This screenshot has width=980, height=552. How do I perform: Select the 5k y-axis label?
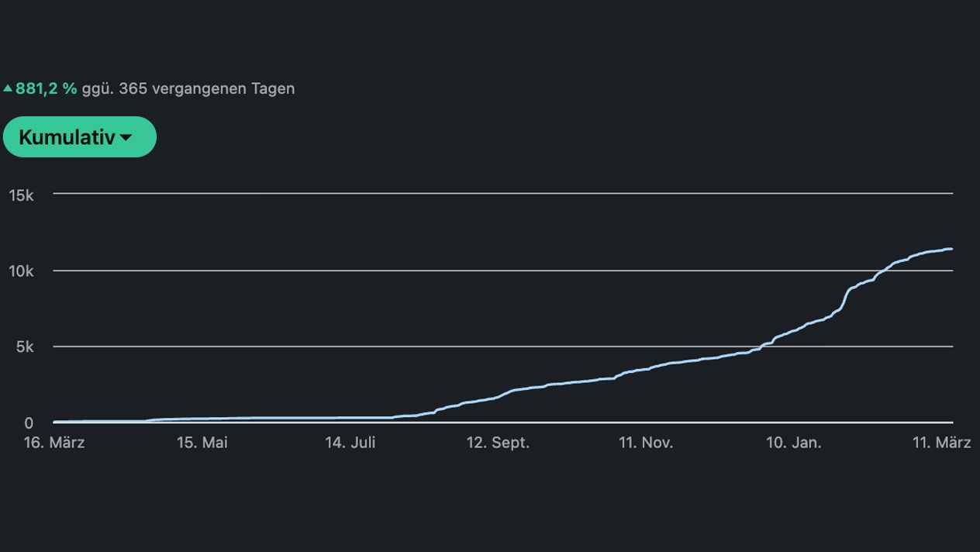[x=25, y=347]
